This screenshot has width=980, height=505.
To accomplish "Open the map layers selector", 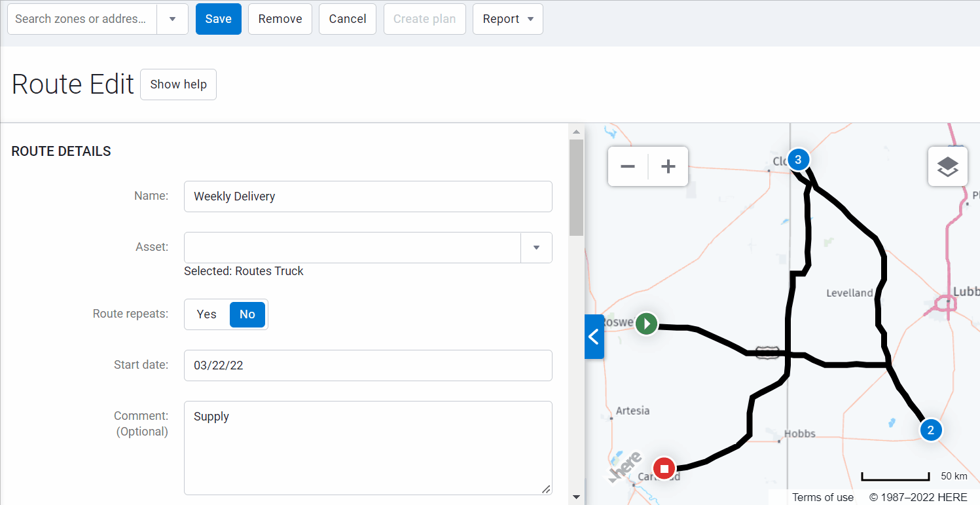I will (947, 166).
